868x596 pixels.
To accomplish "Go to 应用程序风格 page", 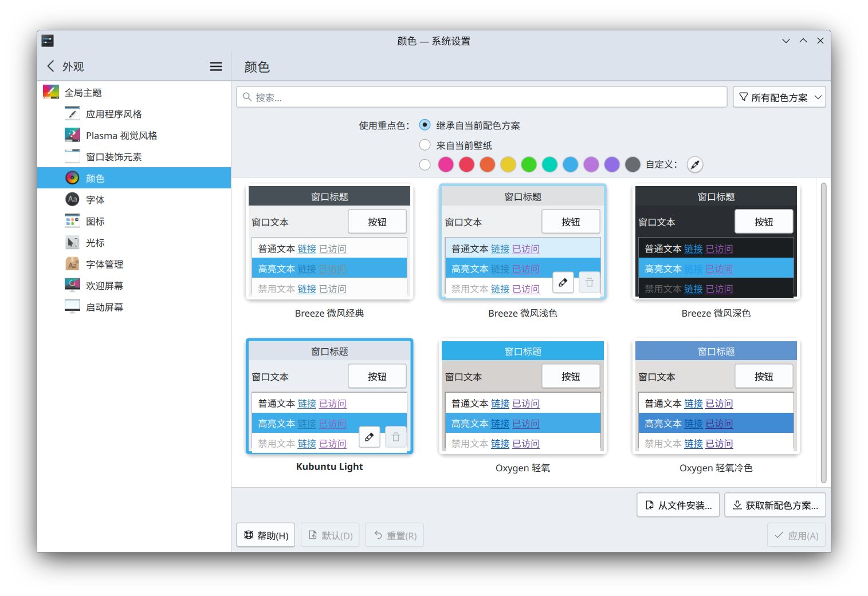I will pyautogui.click(x=134, y=114).
